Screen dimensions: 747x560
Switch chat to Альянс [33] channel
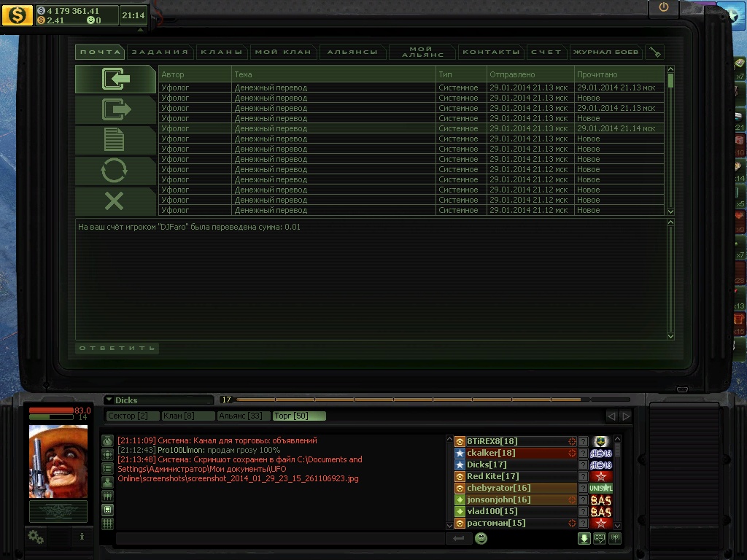click(244, 416)
